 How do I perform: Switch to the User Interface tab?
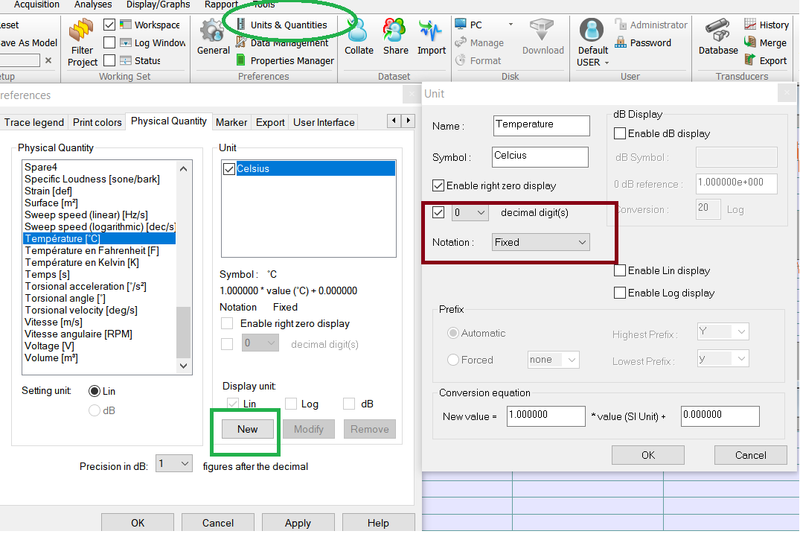point(323,122)
